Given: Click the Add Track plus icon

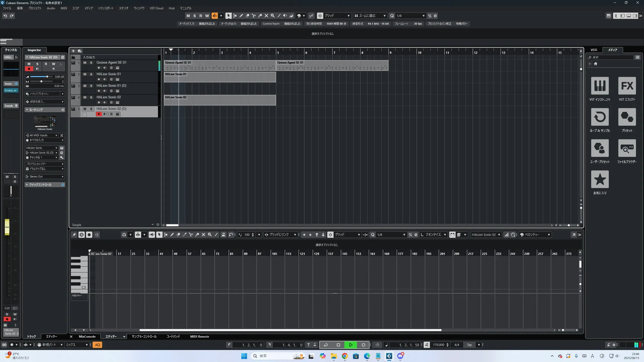Looking at the screenshot, I should 73,51.
